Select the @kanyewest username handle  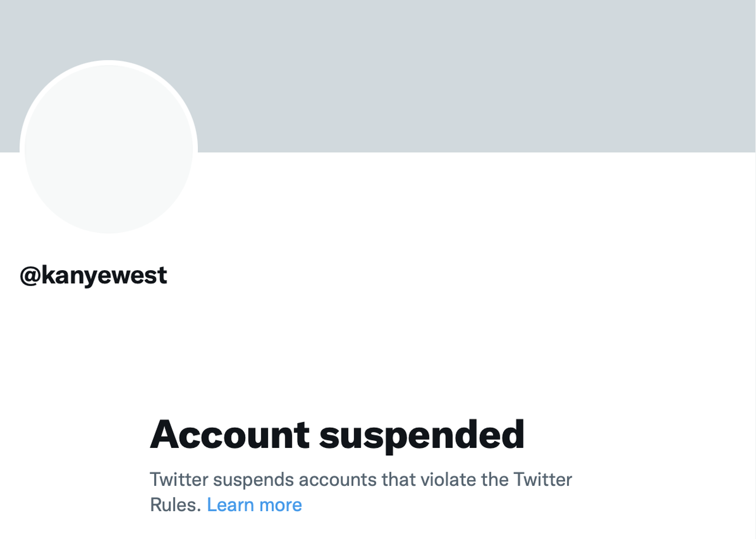(93, 275)
